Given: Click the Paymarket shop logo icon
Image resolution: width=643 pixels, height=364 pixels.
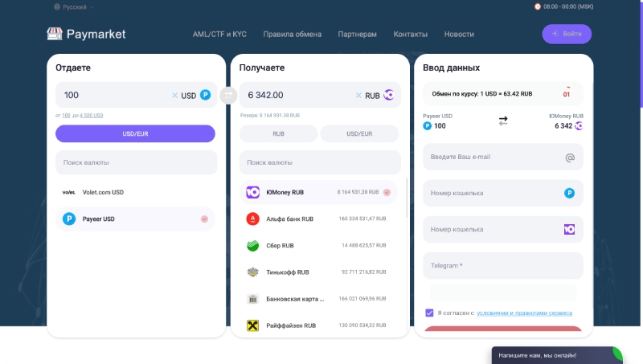Looking at the screenshot, I should click(x=55, y=34).
